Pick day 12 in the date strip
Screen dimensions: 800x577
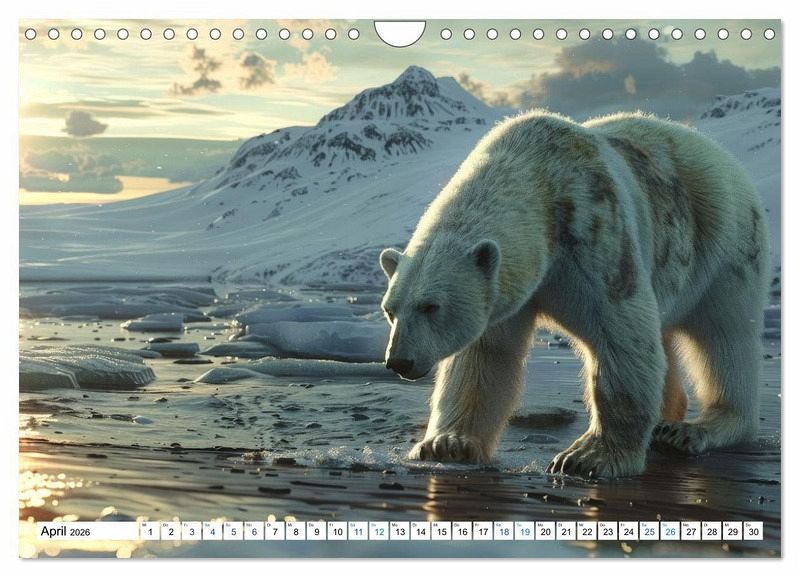pyautogui.click(x=378, y=531)
